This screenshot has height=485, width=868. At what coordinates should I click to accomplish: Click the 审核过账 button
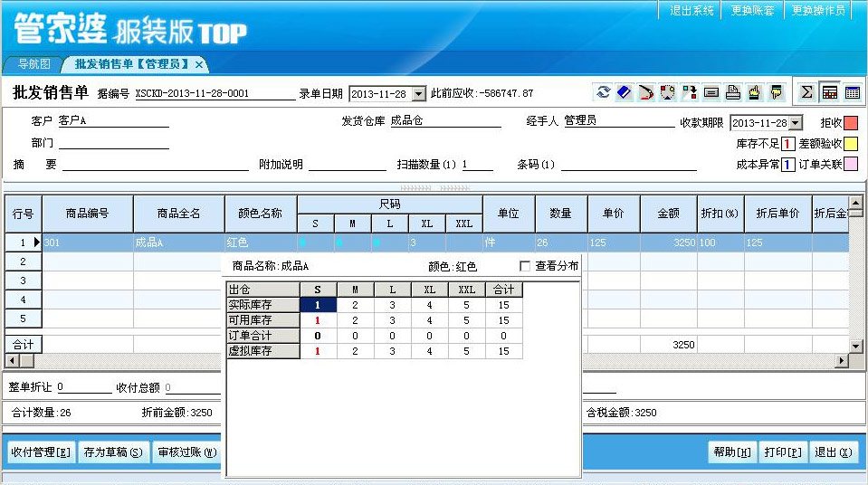coord(186,452)
